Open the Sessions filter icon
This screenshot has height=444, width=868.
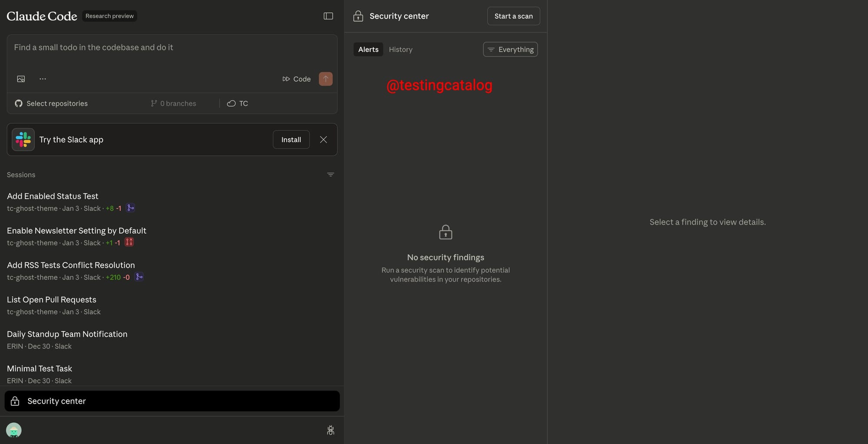coord(330,175)
